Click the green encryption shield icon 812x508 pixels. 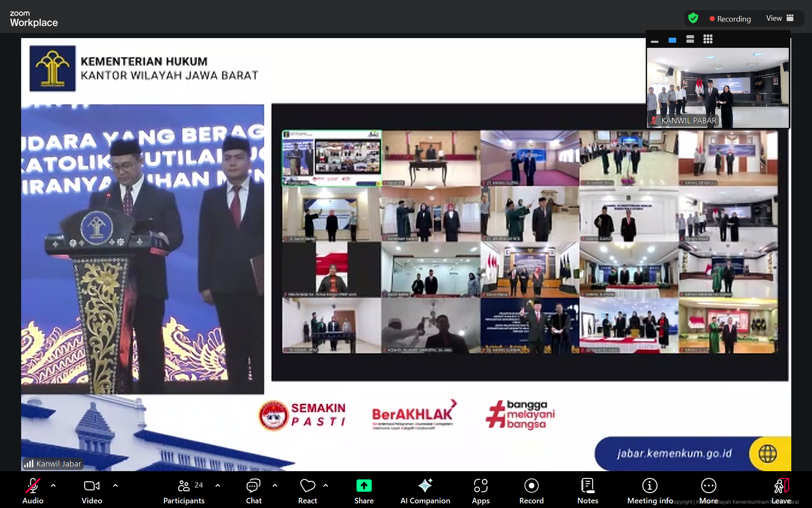[693, 18]
